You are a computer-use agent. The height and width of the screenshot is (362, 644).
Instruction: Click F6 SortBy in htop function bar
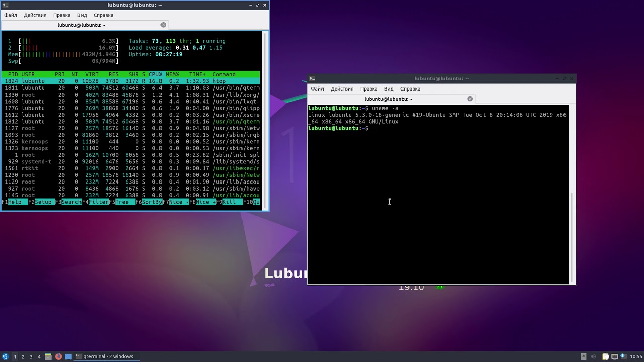tap(149, 202)
